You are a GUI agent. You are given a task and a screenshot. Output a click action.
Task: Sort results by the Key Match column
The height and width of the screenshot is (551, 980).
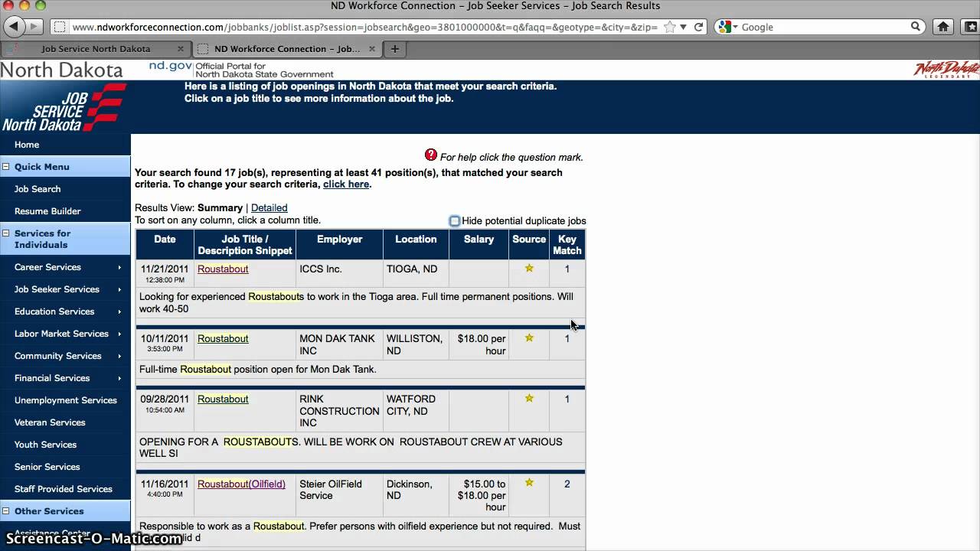point(567,245)
